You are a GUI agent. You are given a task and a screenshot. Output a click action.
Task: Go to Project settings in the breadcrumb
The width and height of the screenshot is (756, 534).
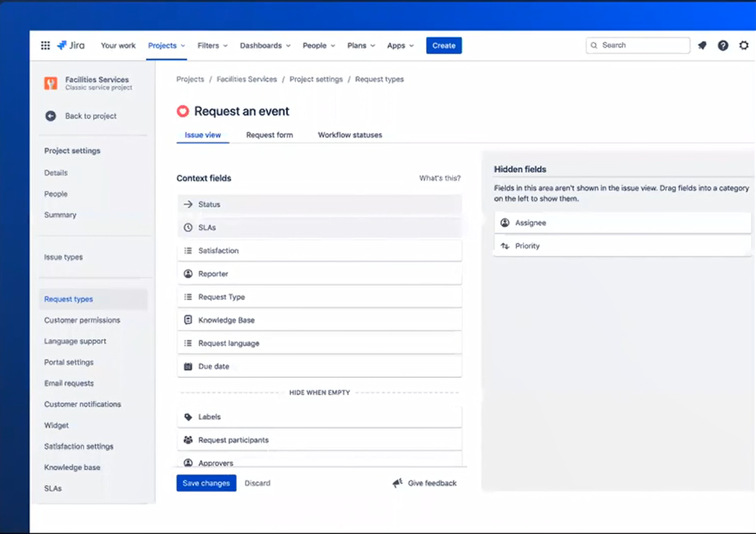pos(316,79)
